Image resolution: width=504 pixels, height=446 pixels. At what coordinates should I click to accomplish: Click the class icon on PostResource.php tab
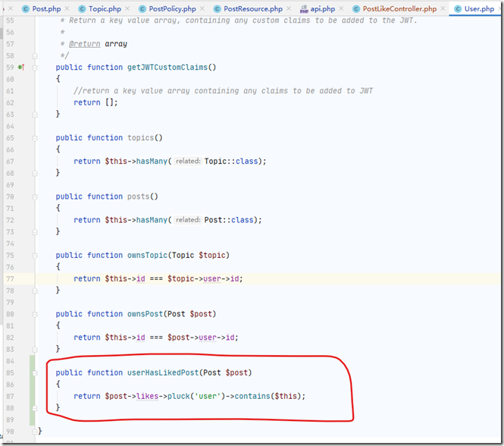point(217,9)
